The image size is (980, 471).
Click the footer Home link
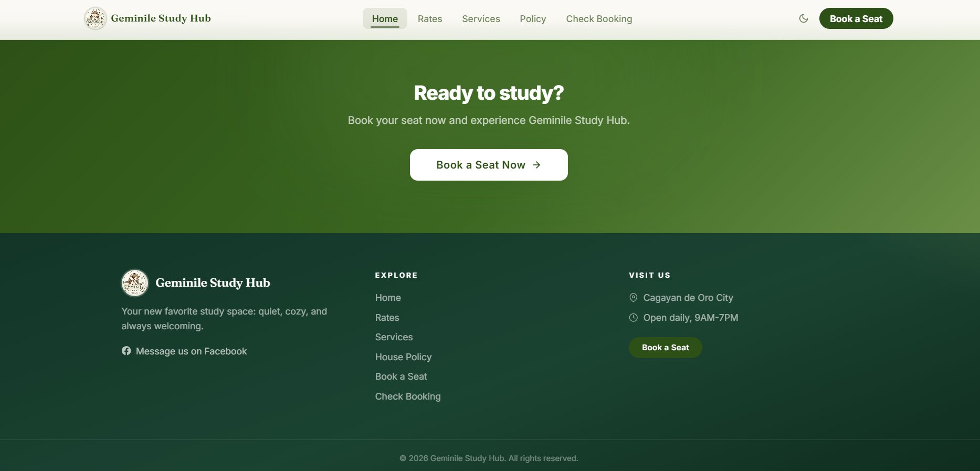(x=388, y=298)
